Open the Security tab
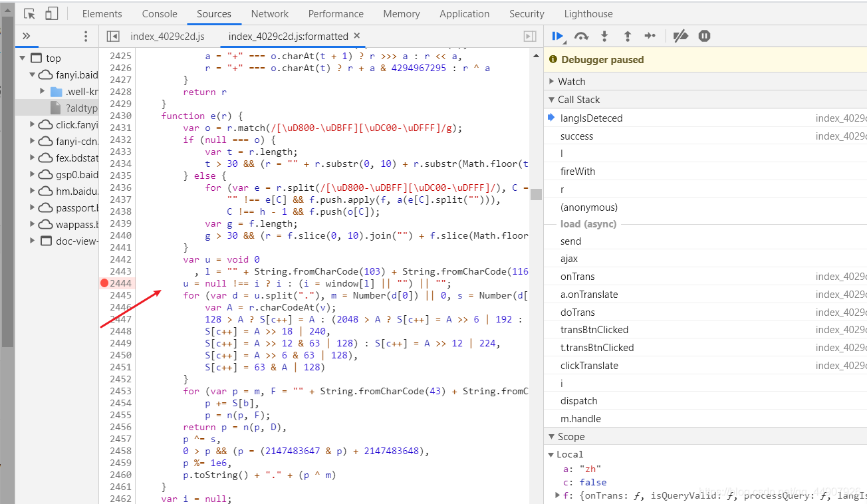 (x=527, y=13)
